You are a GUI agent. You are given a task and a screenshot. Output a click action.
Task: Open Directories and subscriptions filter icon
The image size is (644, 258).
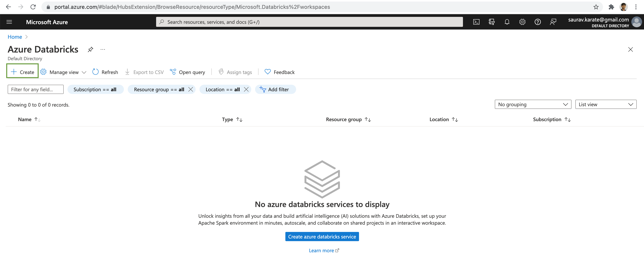pos(492,22)
